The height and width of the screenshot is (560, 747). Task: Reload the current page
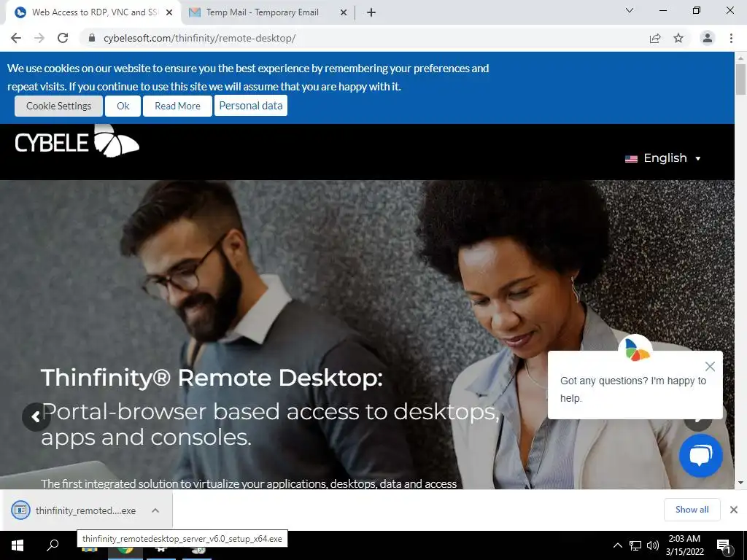click(x=63, y=38)
